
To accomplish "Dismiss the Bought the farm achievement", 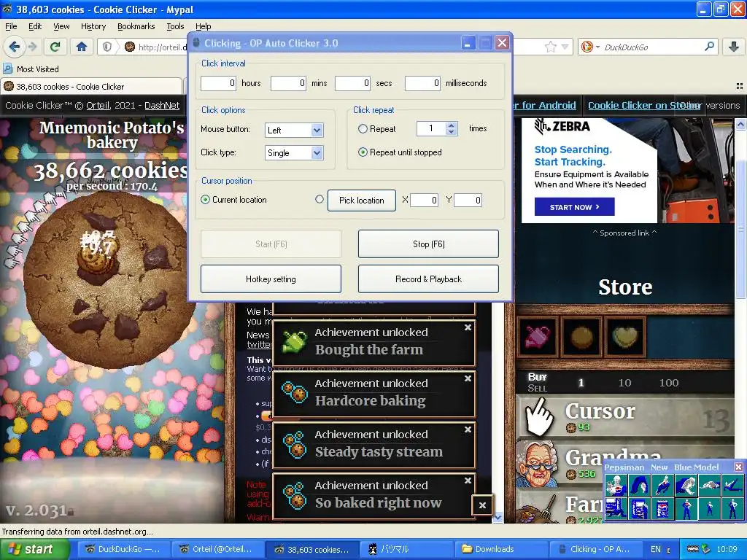I will [468, 327].
